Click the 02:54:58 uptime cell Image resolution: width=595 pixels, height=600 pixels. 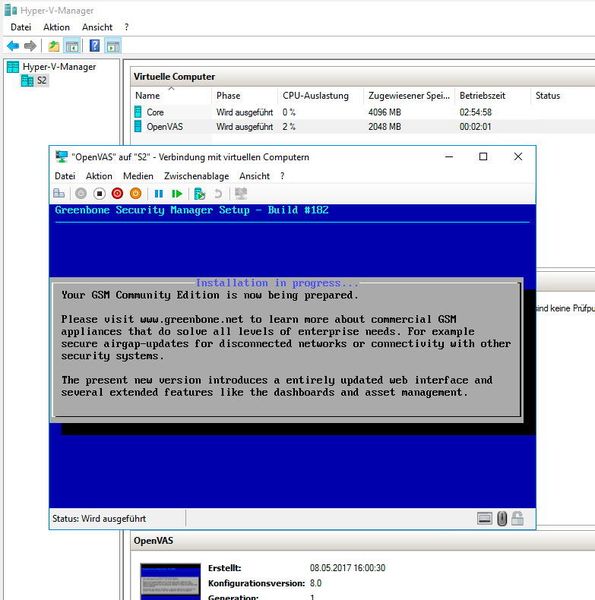tap(475, 112)
